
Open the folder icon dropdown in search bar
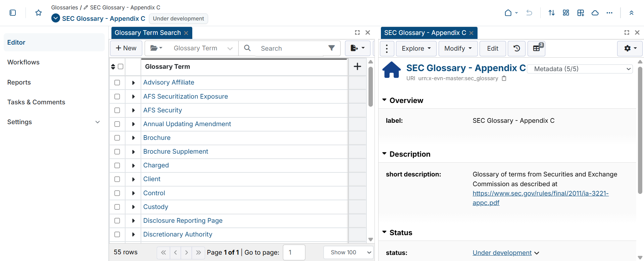click(x=156, y=48)
